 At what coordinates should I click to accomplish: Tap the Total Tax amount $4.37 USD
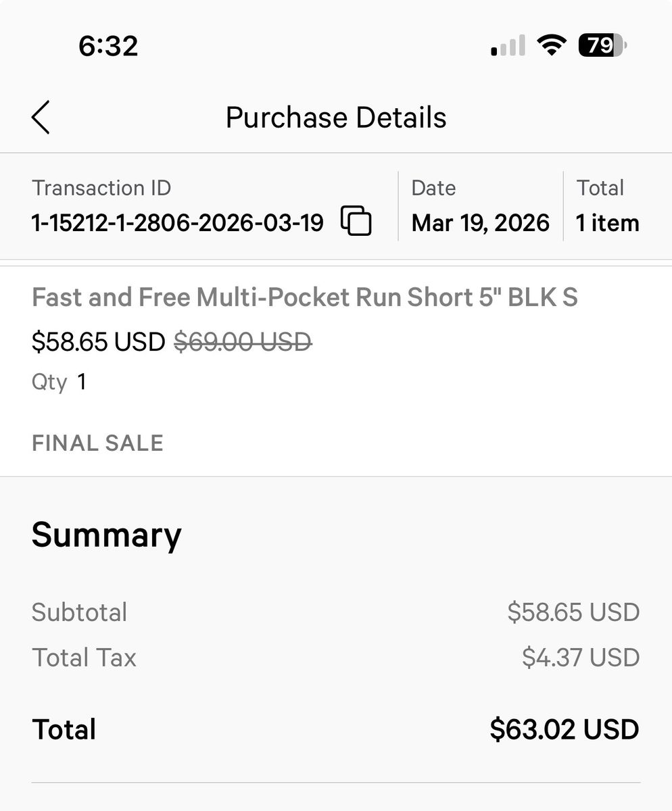[x=580, y=658]
